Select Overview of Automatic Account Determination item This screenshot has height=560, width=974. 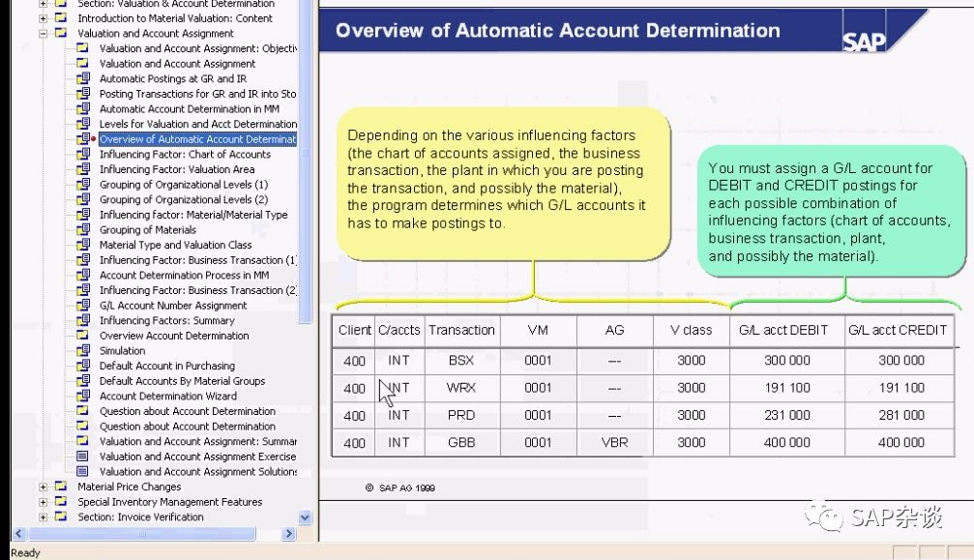[x=197, y=139]
